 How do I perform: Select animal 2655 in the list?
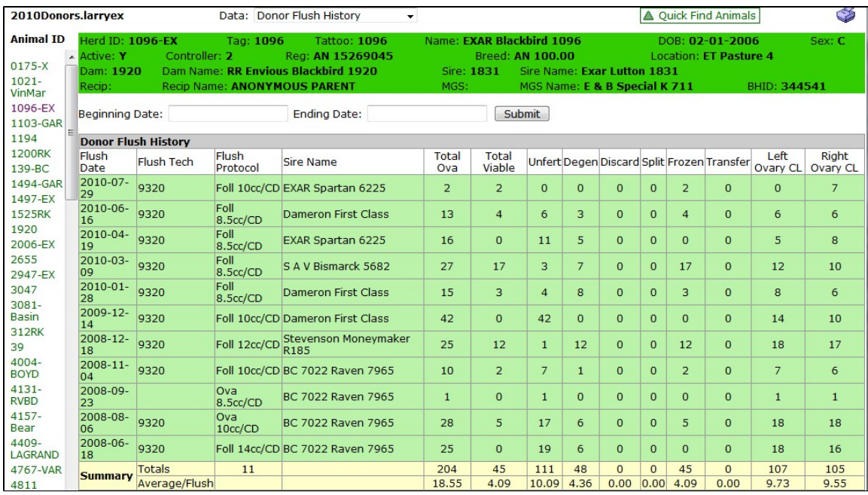24,259
